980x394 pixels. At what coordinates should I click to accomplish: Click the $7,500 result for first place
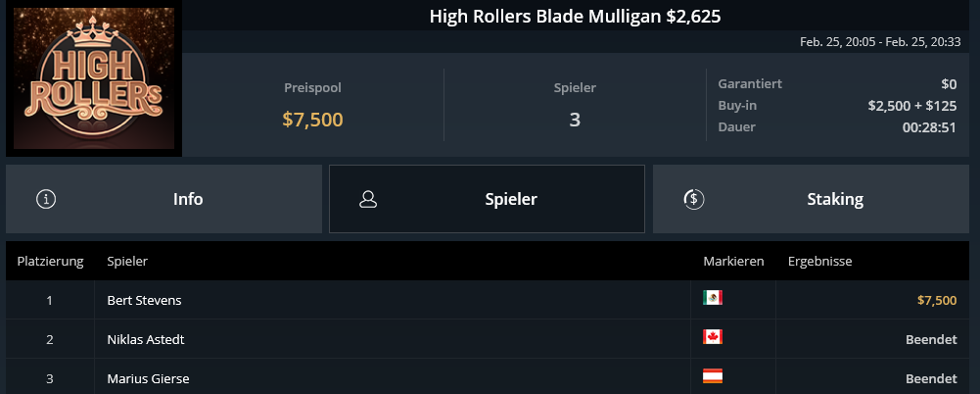pos(937,300)
